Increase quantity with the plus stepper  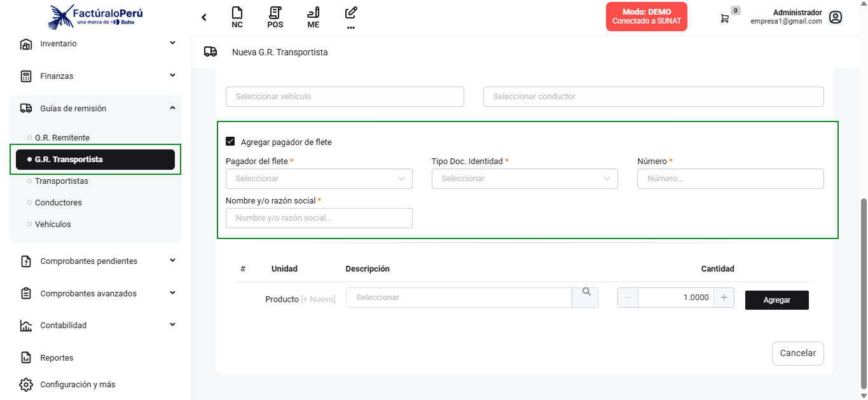724,298
